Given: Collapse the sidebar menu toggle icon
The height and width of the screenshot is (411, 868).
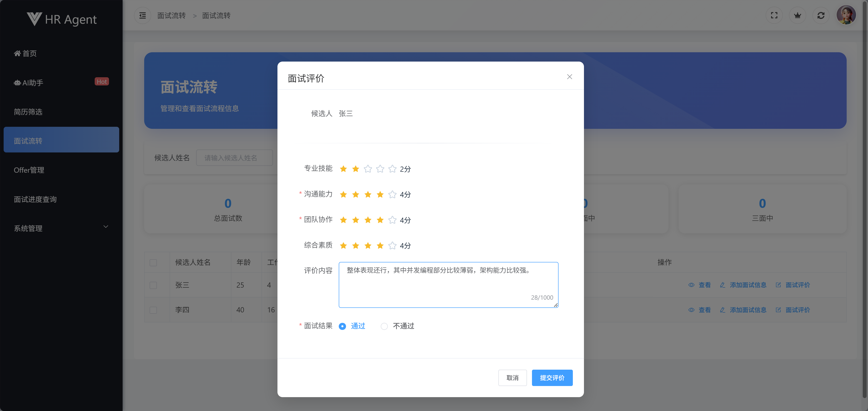Looking at the screenshot, I should click(143, 15).
